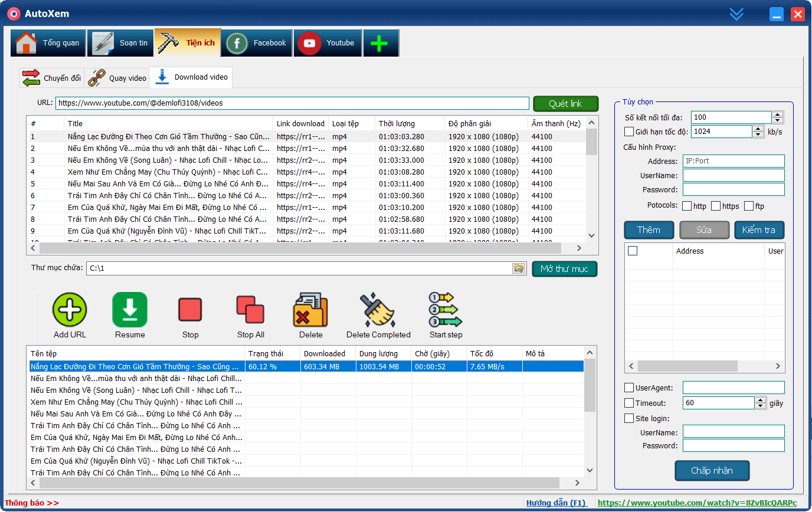812x512 pixels.
Task: Click the Start step icon
Action: coord(446,310)
